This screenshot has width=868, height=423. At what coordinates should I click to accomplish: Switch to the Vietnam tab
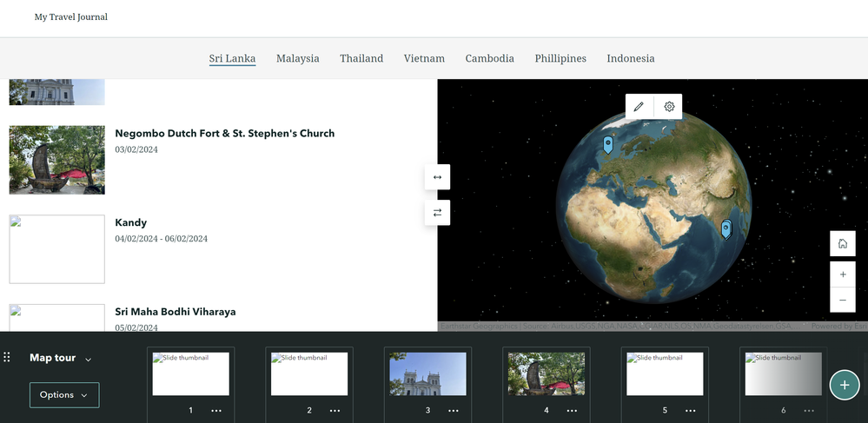tap(424, 58)
